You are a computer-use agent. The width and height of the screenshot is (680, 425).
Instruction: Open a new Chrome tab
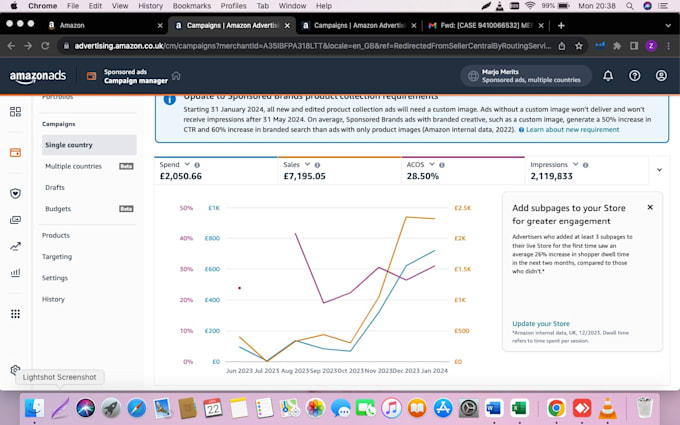[561, 26]
